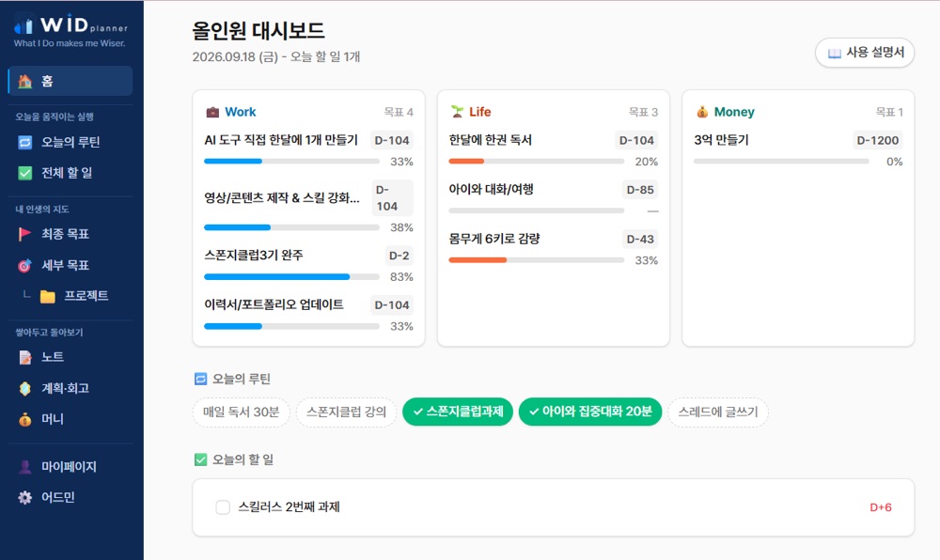Screen dimensions: 940x560
Task: Click the 목표 3 count in Life card
Action: click(x=643, y=112)
